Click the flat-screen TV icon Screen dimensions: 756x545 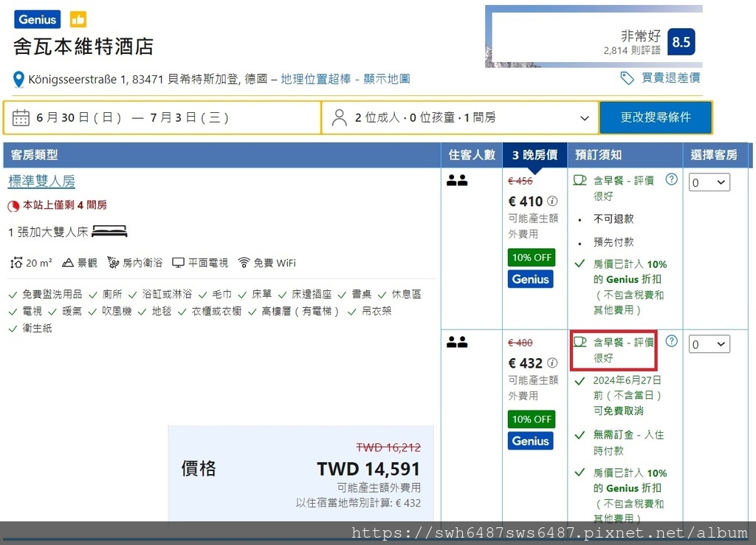pos(179,263)
